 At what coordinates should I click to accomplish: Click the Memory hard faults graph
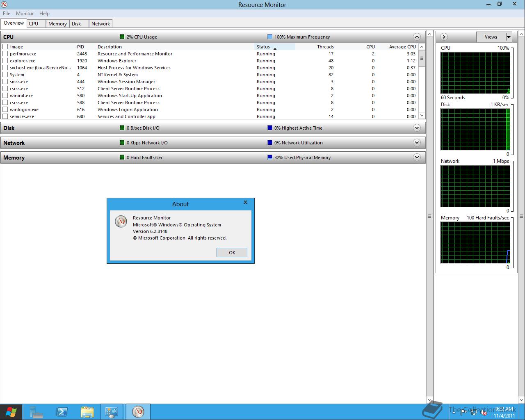click(x=475, y=243)
